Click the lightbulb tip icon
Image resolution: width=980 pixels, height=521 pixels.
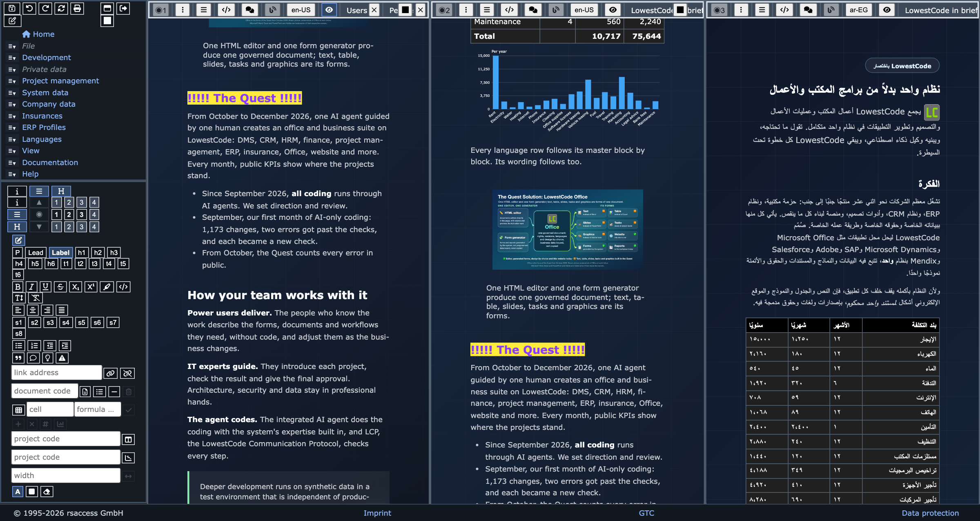click(48, 358)
